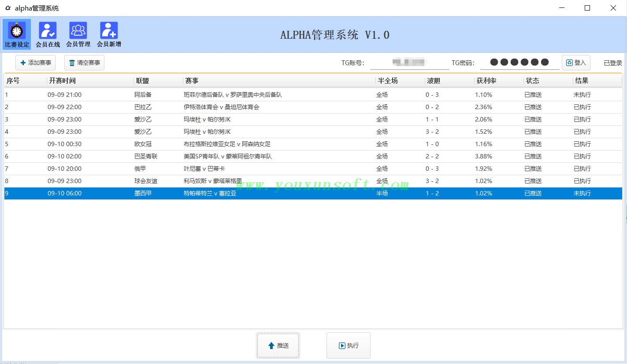Sort by the 波胆 column header
The height and width of the screenshot is (364, 627).
(450, 81)
